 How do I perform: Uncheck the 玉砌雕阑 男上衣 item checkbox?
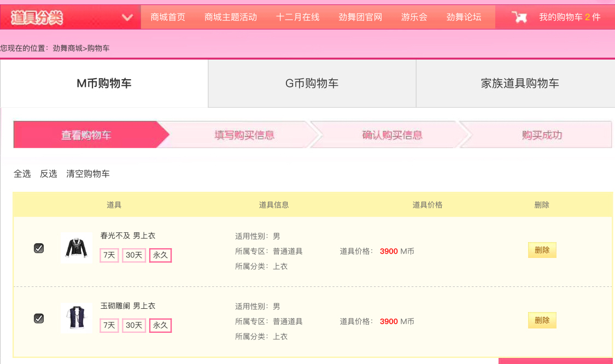(39, 318)
